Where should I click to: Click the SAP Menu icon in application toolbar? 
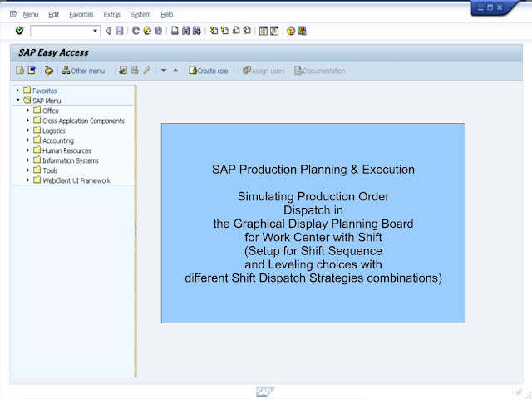click(x=32, y=70)
